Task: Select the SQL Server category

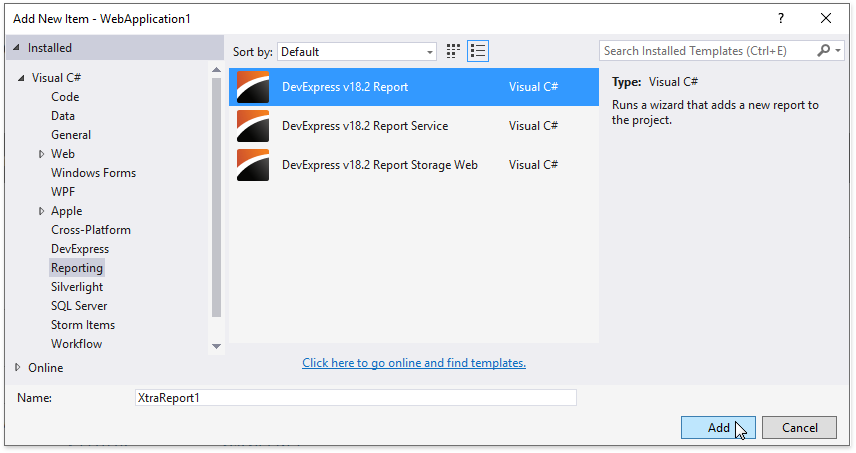Action: click(x=79, y=306)
